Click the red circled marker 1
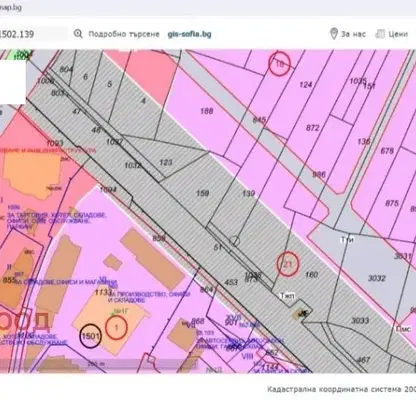This screenshot has height=400, width=416. click(x=116, y=328)
